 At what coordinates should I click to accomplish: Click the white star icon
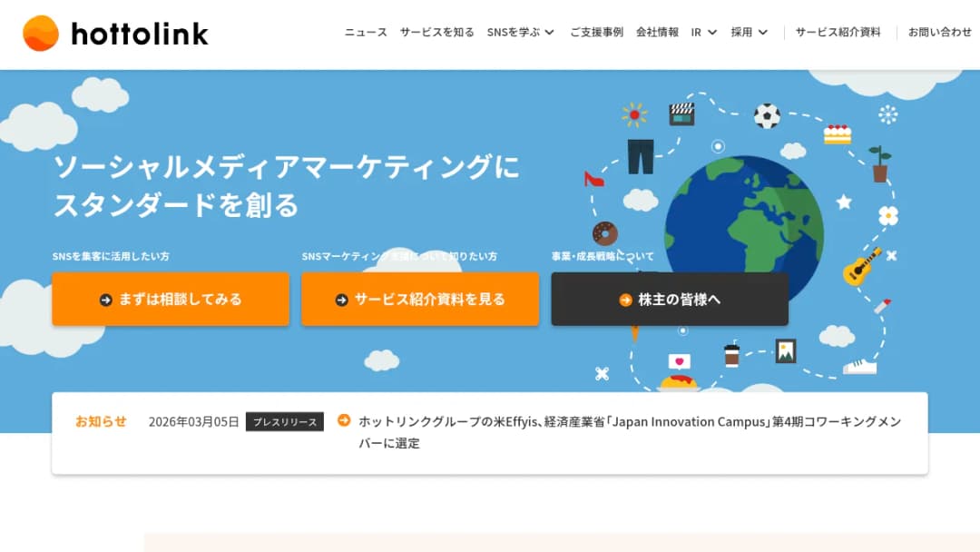[x=844, y=202]
